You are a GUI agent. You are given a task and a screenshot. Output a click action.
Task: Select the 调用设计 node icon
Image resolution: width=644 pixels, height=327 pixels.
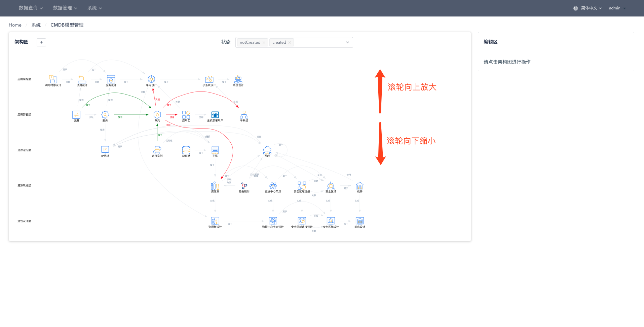pyautogui.click(x=82, y=79)
